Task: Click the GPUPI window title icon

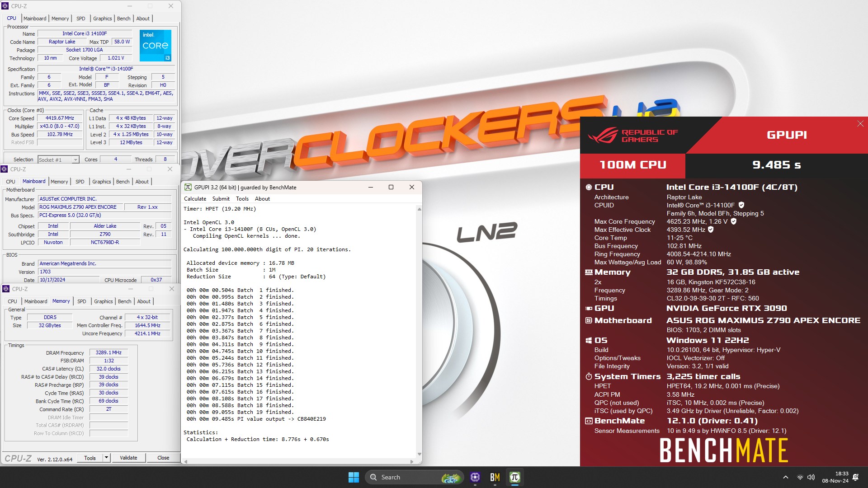Action: point(188,187)
